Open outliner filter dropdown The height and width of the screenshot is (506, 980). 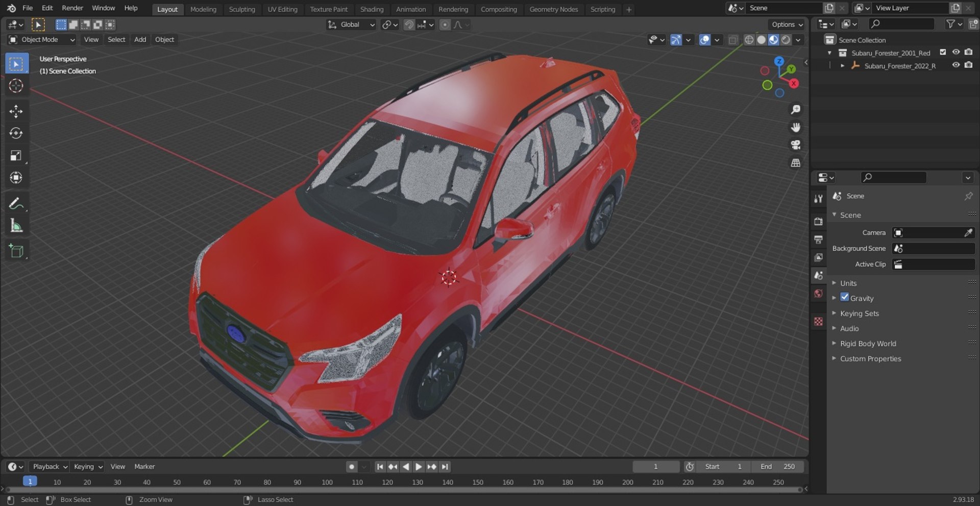coord(954,24)
